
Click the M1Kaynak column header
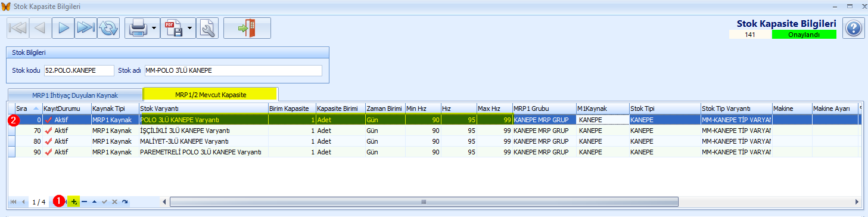[602, 108]
